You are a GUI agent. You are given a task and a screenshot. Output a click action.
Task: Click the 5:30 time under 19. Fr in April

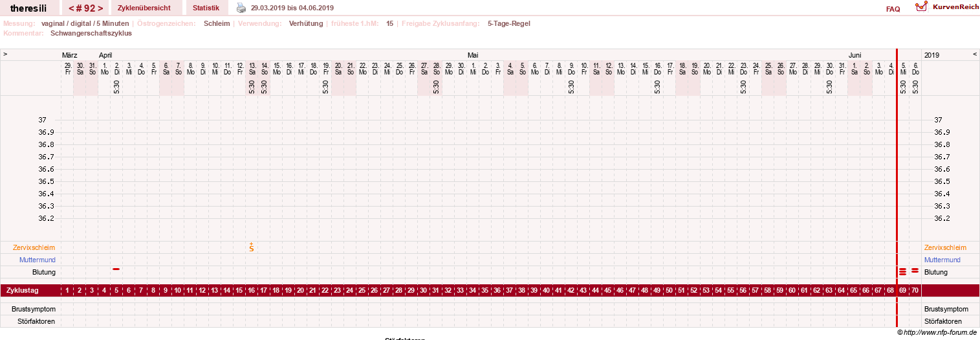pos(325,87)
